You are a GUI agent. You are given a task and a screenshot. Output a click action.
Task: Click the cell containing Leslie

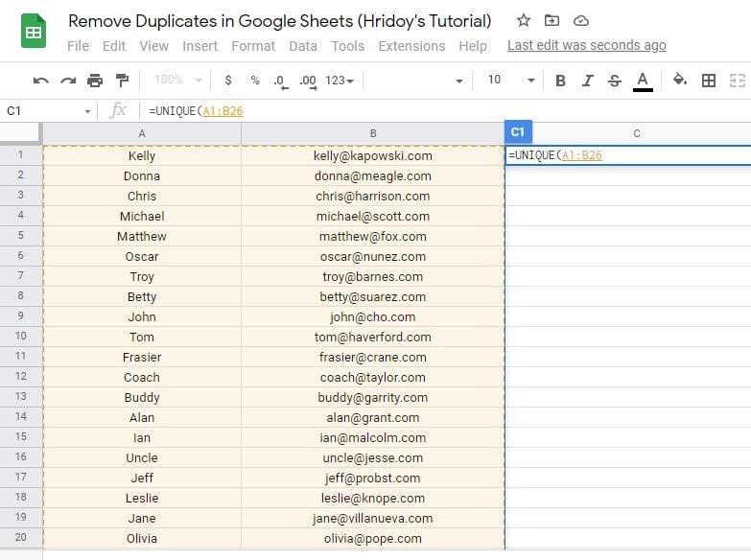(x=142, y=498)
